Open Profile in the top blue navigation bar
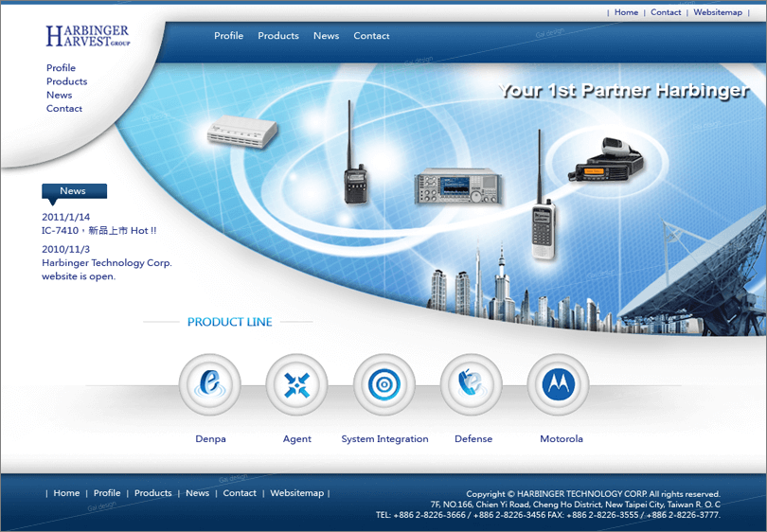Viewport: 767px width, 532px height. click(x=228, y=36)
